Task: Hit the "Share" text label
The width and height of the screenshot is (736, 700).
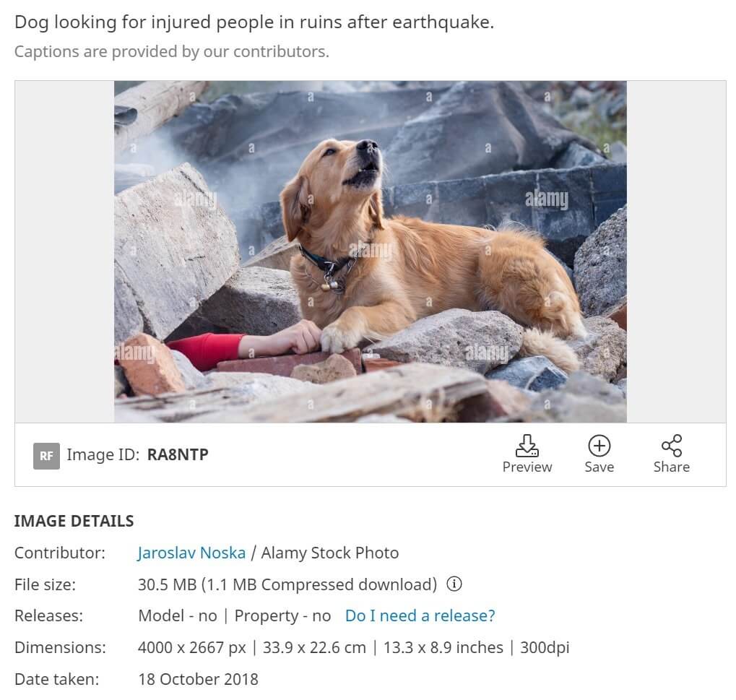Action: (x=672, y=467)
